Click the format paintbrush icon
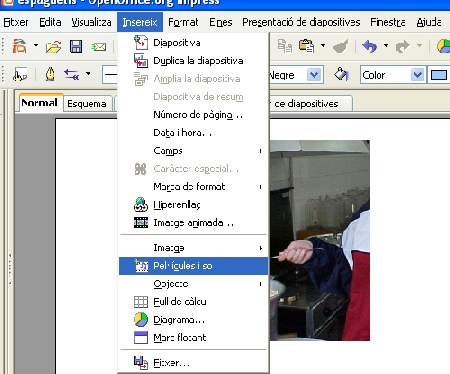 [340, 46]
